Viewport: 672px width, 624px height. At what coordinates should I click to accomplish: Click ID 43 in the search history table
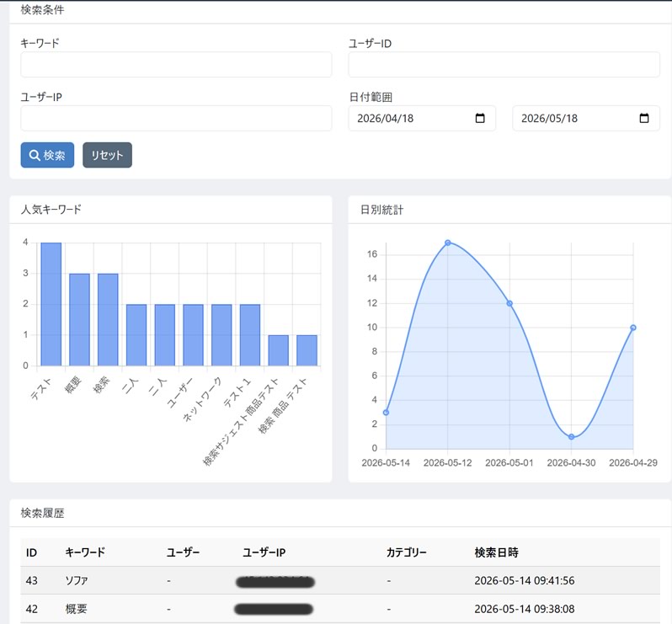(x=32, y=581)
